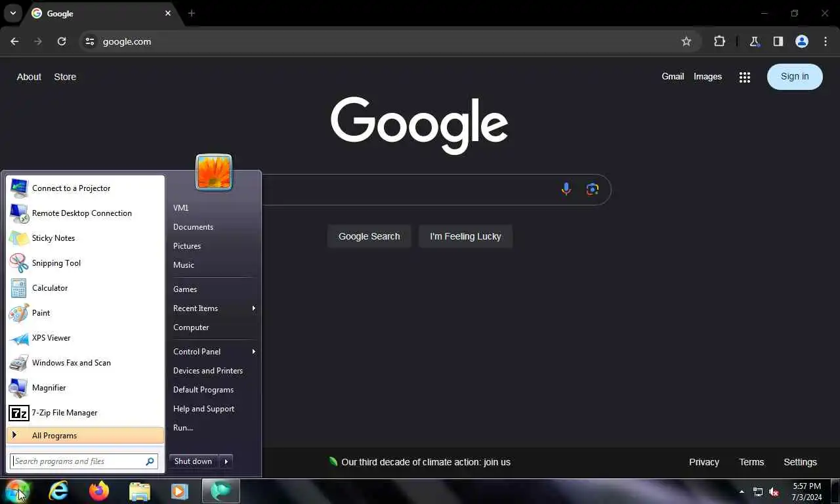Focus Search programs and files box

click(84, 461)
